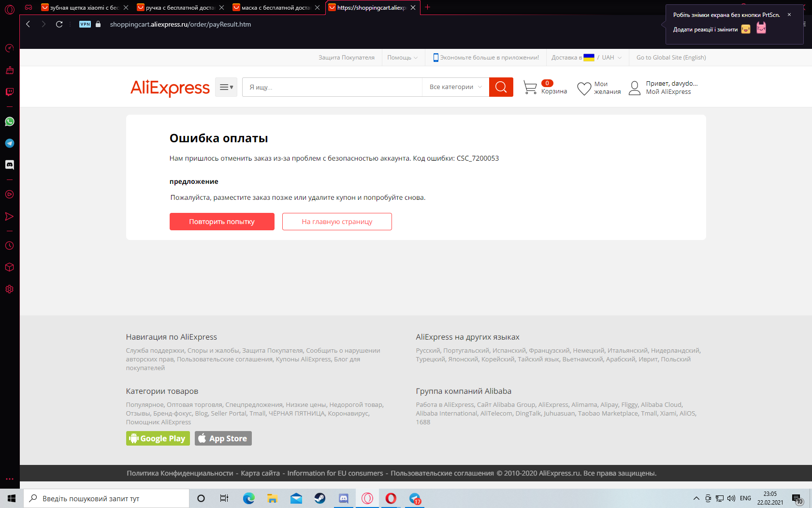Open 'Политика Конфиденциальности' footer link
Screen dimensions: 812x508
pyautogui.click(x=180, y=473)
